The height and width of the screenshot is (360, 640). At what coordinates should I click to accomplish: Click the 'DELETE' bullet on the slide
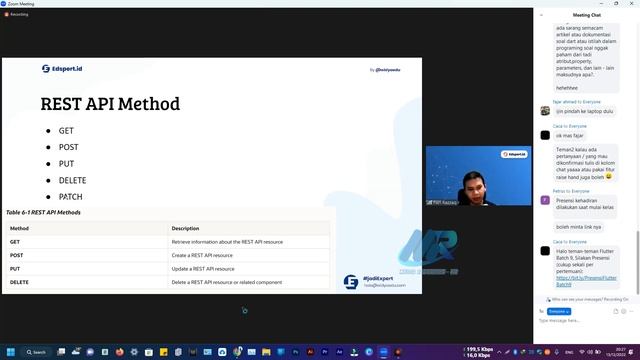pyautogui.click(x=72, y=180)
